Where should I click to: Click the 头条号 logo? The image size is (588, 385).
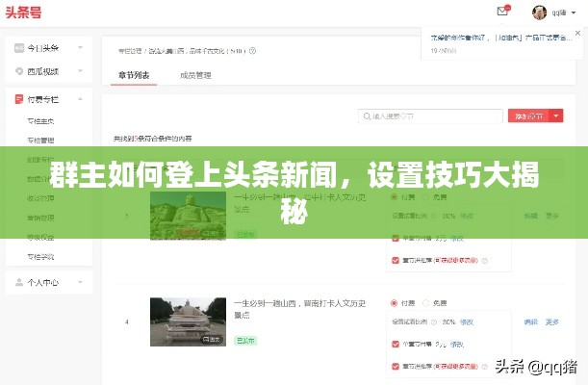(23, 13)
